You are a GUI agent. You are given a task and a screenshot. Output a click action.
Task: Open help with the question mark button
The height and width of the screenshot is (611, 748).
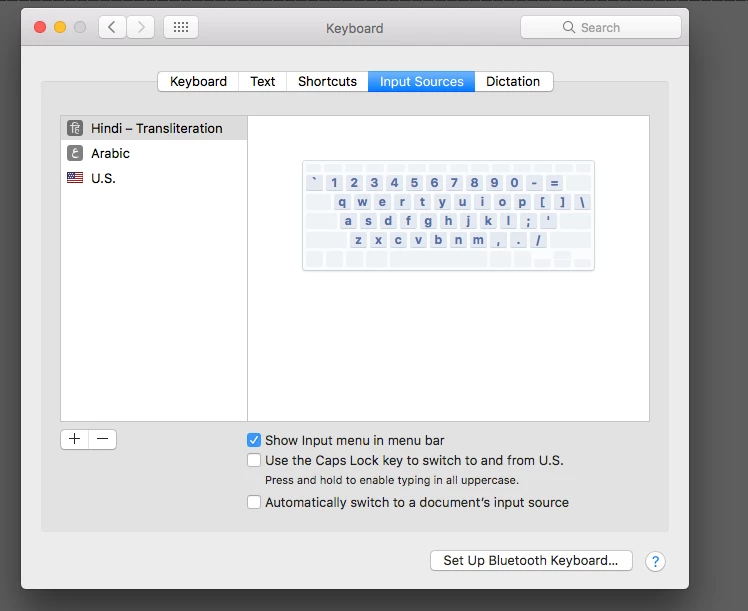tap(655, 561)
